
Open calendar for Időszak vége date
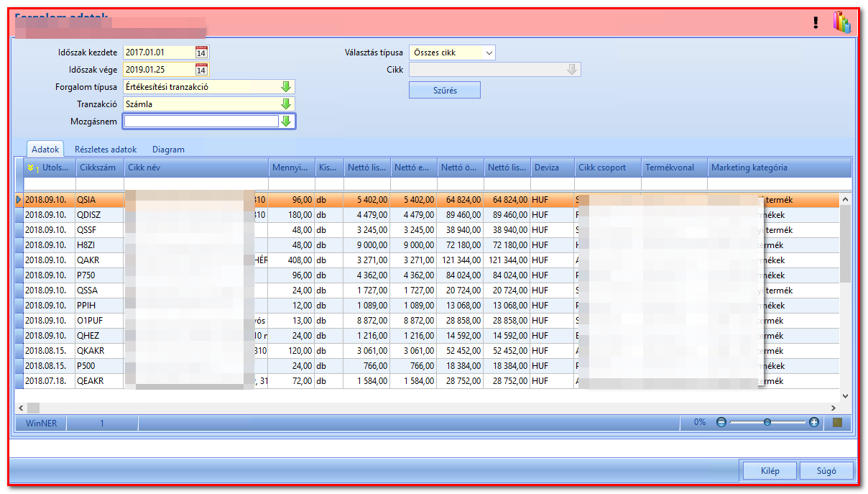tap(202, 70)
